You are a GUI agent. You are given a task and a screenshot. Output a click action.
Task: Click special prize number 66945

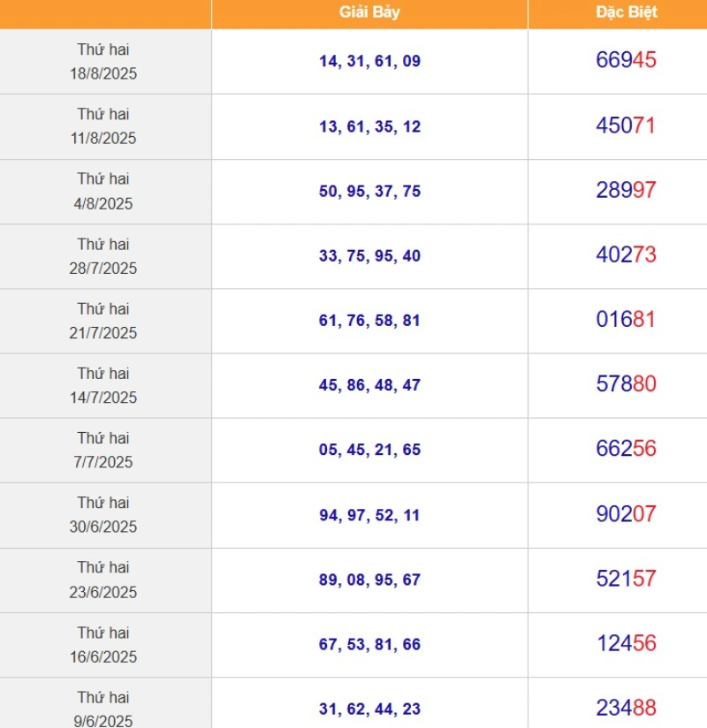[x=626, y=60]
